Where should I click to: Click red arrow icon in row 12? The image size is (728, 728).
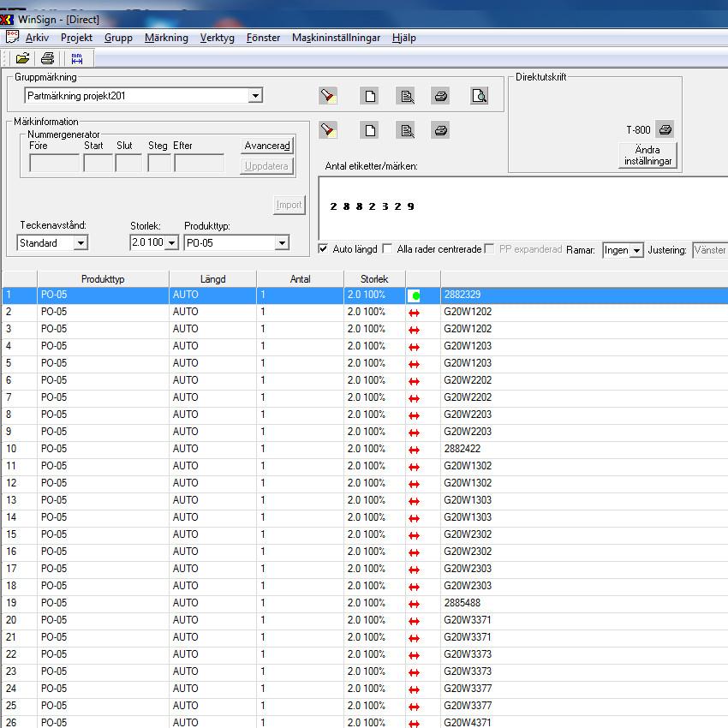(414, 484)
